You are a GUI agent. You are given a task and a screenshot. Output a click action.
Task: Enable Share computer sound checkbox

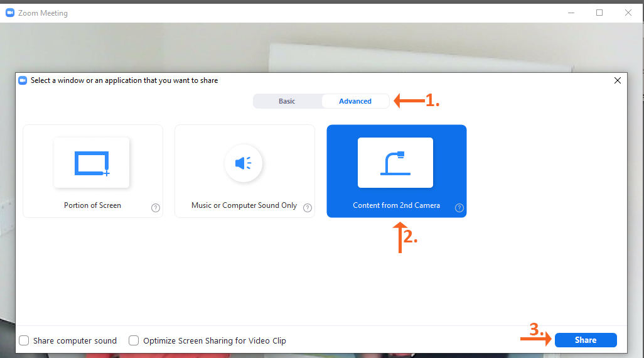(24, 340)
